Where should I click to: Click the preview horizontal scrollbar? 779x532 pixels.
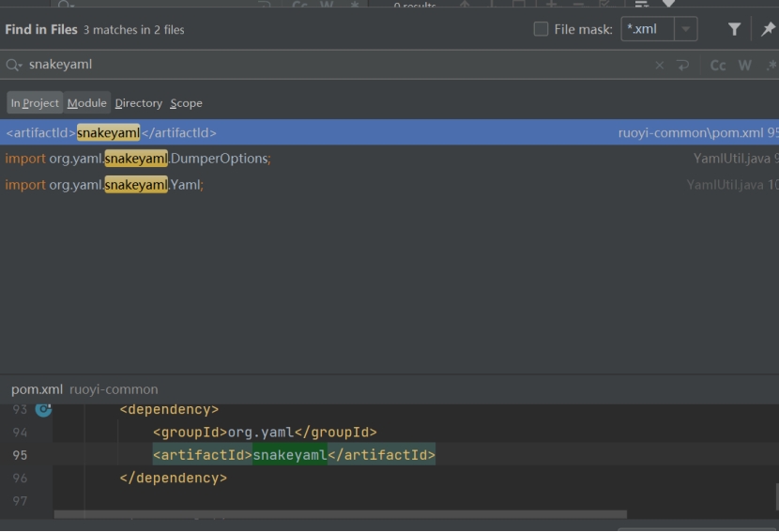[x=338, y=514]
